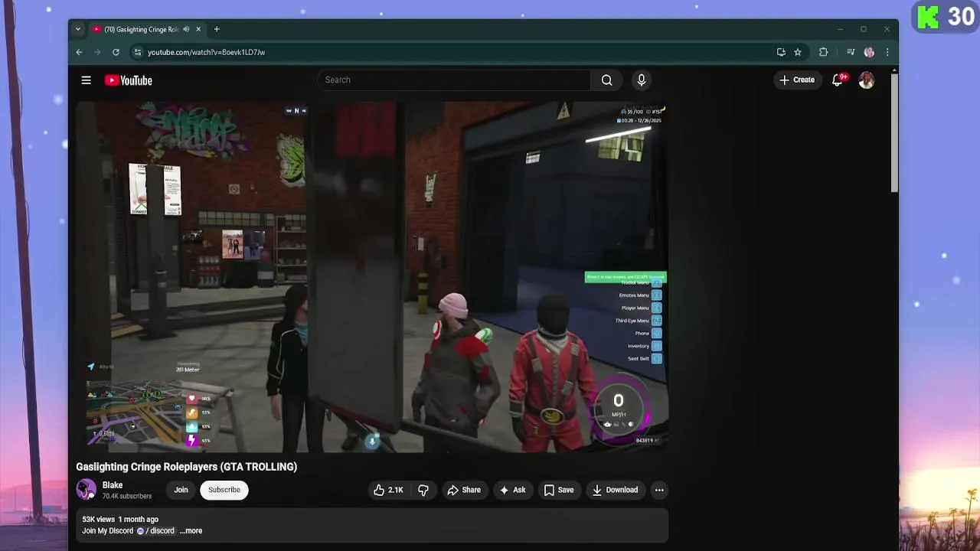This screenshot has height=551, width=980.
Task: Click the 70.4K subscribers text
Action: (127, 497)
